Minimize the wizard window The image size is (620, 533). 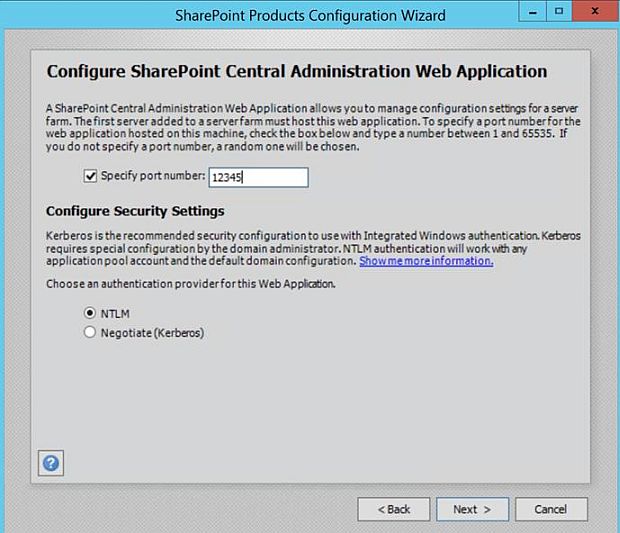(533, 11)
